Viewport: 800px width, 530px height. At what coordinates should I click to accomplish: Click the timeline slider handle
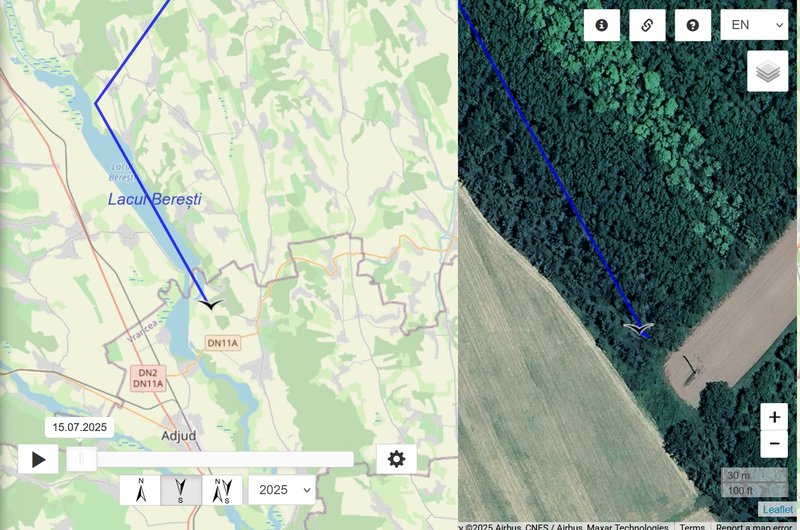(82, 459)
